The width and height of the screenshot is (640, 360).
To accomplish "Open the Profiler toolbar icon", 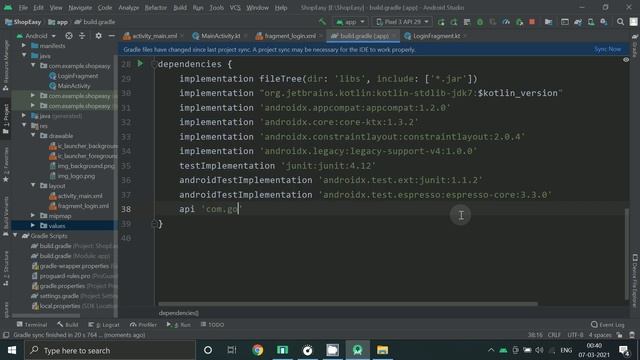I will (506, 22).
